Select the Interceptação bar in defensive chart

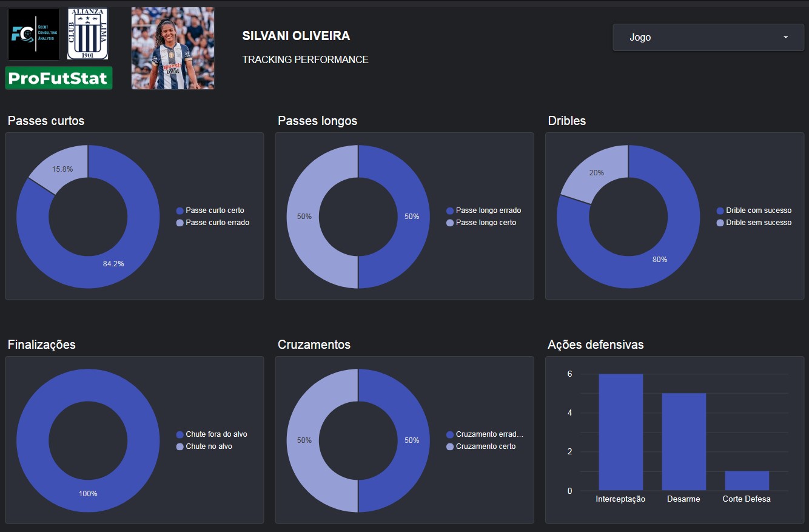620,432
